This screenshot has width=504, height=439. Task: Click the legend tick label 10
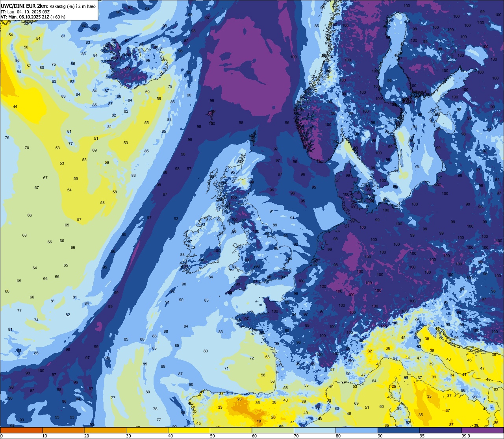[45, 436]
